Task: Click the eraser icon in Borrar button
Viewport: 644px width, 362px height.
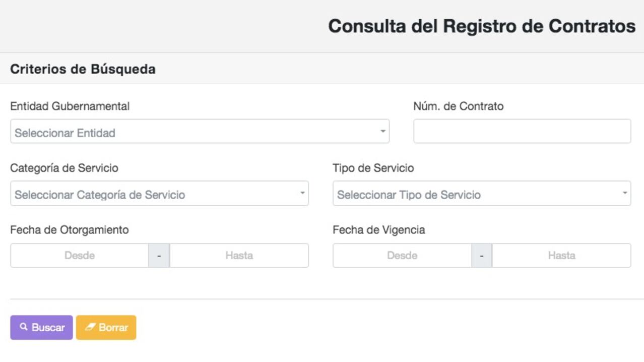Action: (x=90, y=327)
